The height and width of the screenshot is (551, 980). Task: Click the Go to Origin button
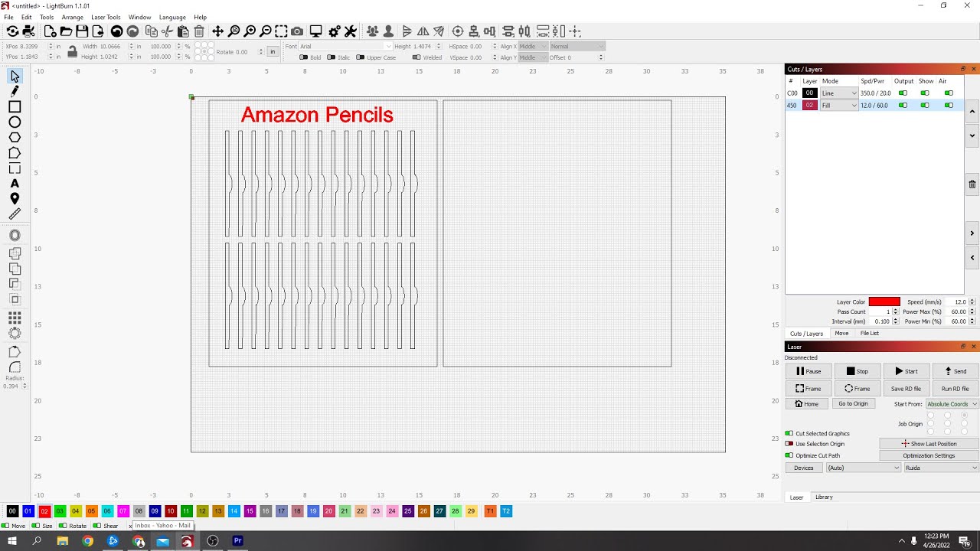click(x=853, y=404)
